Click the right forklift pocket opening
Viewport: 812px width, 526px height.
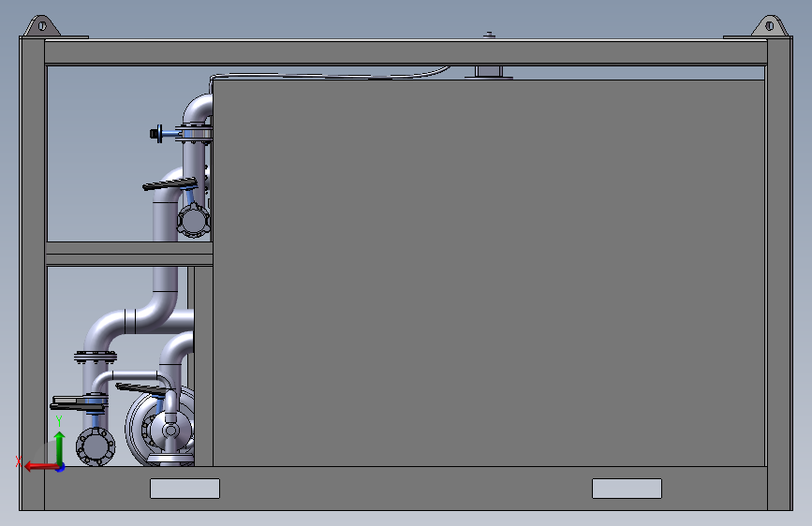tap(627, 489)
